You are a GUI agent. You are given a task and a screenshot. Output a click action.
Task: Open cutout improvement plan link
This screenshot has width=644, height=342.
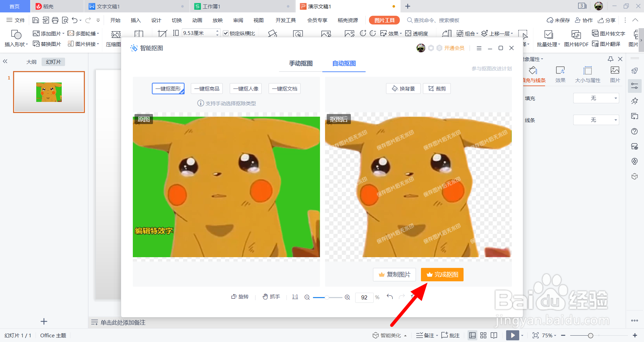[x=492, y=68]
